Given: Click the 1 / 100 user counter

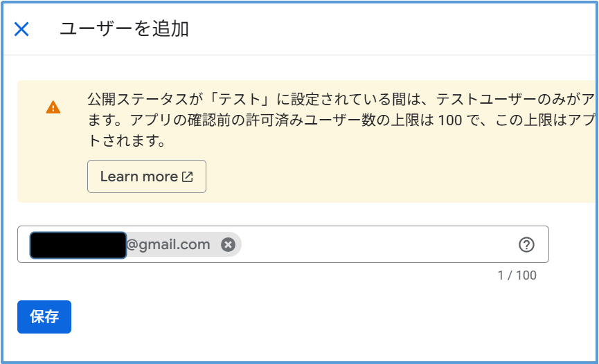Looking at the screenshot, I should 517,275.
